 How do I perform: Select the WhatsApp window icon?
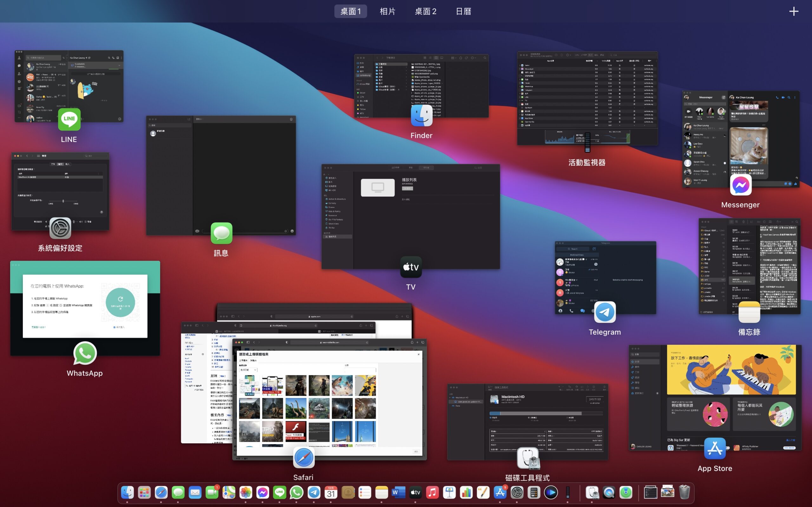click(85, 353)
